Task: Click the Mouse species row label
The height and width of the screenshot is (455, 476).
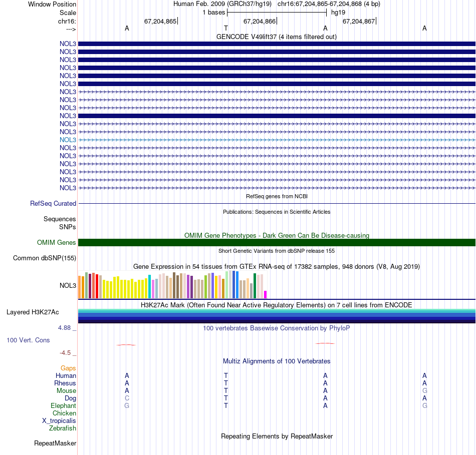Action: (66, 391)
